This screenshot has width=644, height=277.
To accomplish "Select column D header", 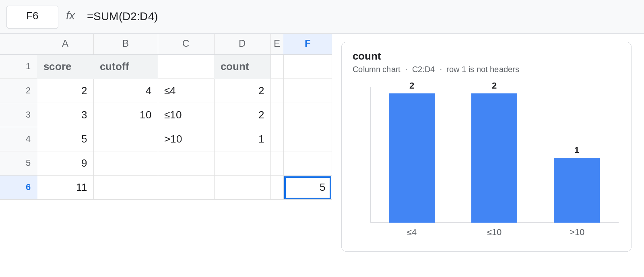I will (x=242, y=44).
